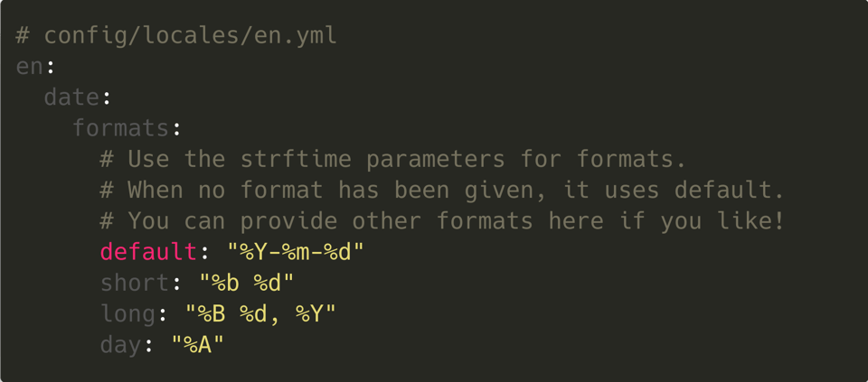Click the word 'Use' in the first comment
868x382 pixels.
(148, 159)
